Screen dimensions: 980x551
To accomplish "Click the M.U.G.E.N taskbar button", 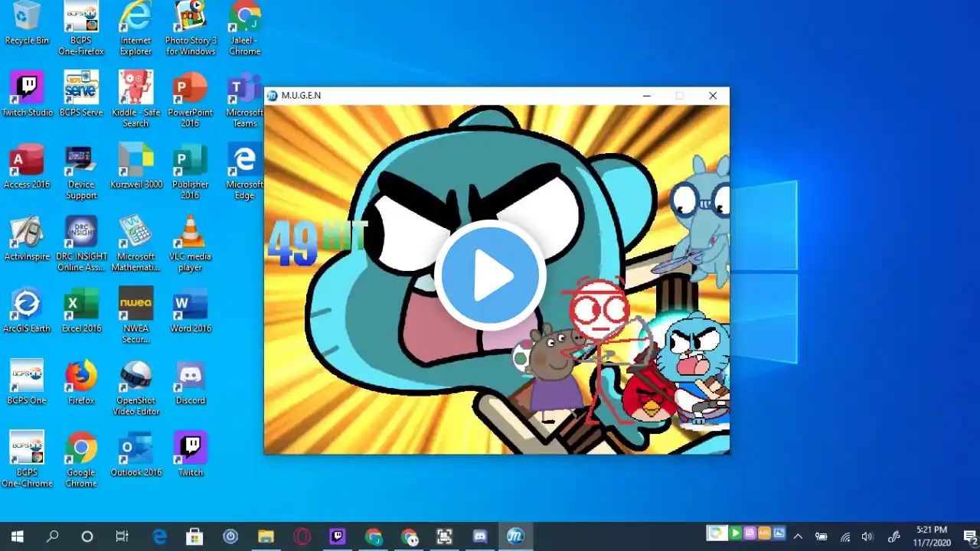I will click(515, 536).
